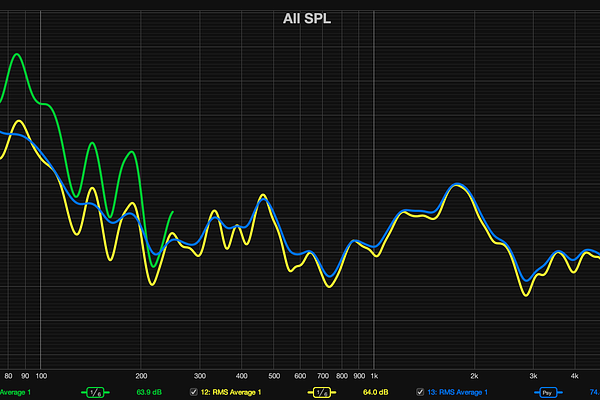Click the blue Psy smoothing trace icon

(546, 392)
